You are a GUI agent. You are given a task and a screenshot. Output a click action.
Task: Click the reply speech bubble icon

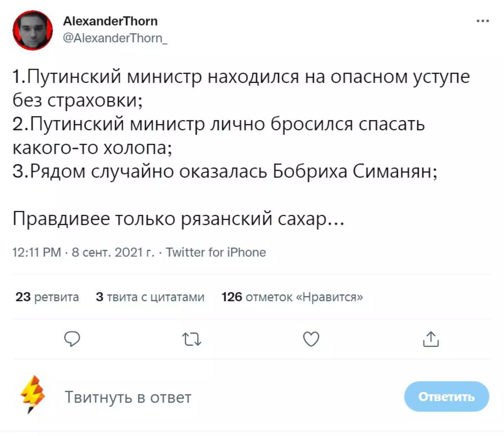(x=72, y=339)
